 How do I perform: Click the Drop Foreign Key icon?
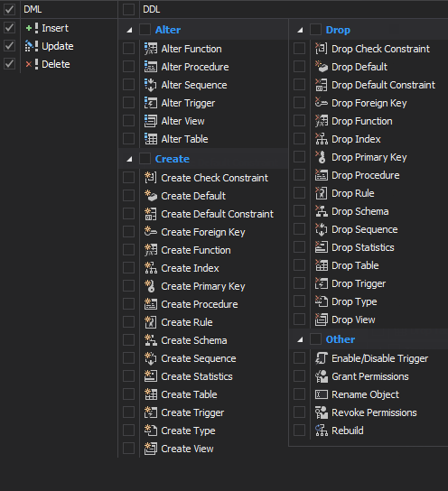point(322,103)
